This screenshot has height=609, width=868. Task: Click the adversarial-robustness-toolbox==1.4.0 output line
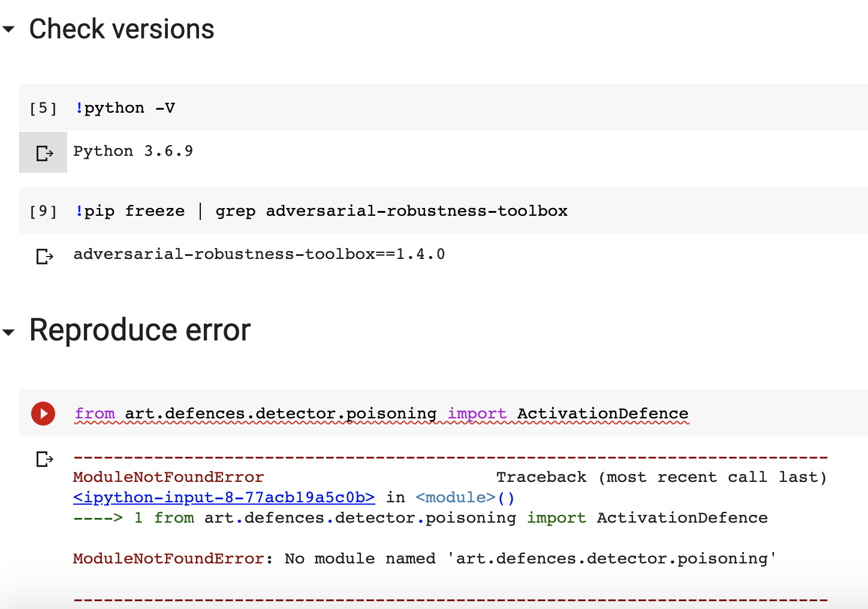coord(259,254)
